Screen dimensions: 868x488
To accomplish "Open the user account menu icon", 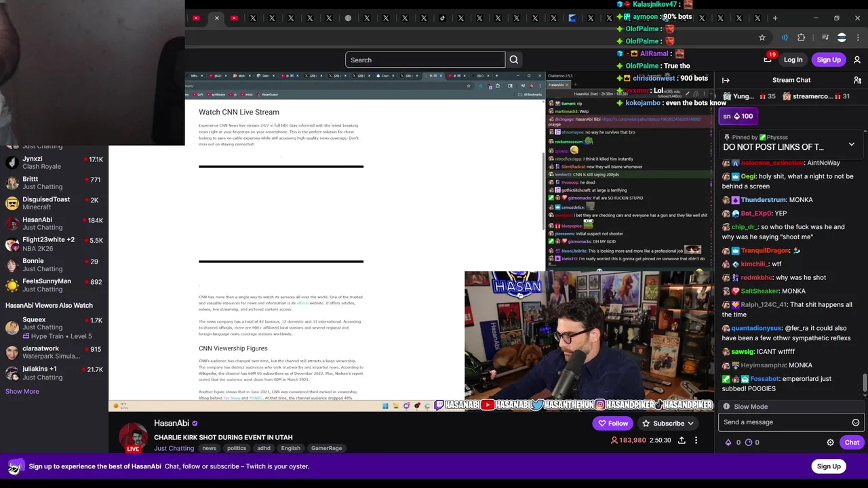I will [857, 60].
